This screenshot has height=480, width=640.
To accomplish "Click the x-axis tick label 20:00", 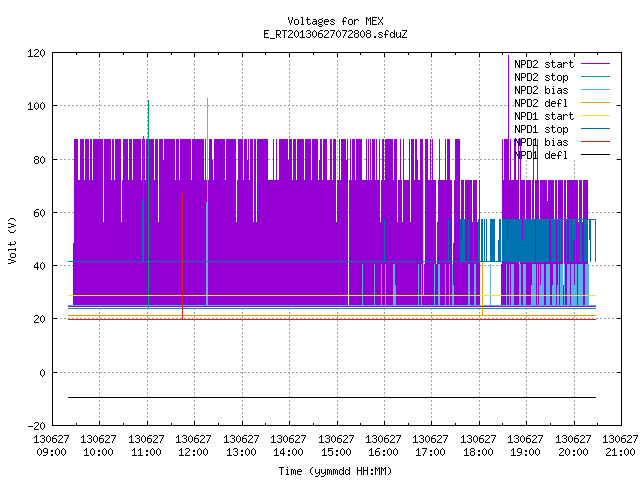I will [573, 452].
